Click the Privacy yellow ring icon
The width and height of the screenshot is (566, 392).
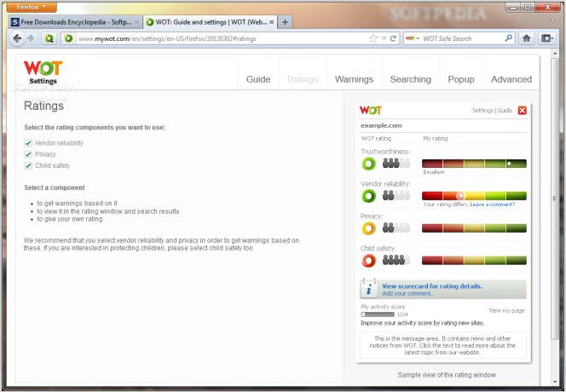click(368, 228)
